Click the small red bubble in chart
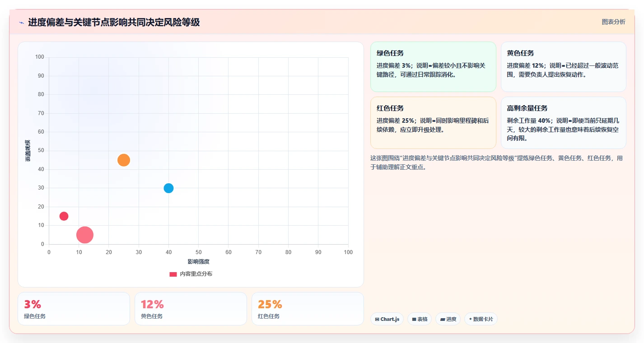 tap(64, 216)
